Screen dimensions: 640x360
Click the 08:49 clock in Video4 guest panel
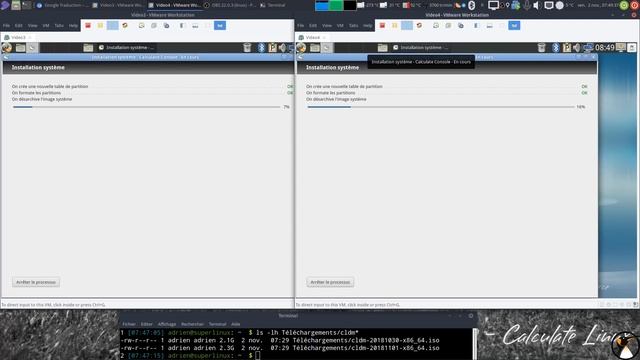click(x=605, y=48)
